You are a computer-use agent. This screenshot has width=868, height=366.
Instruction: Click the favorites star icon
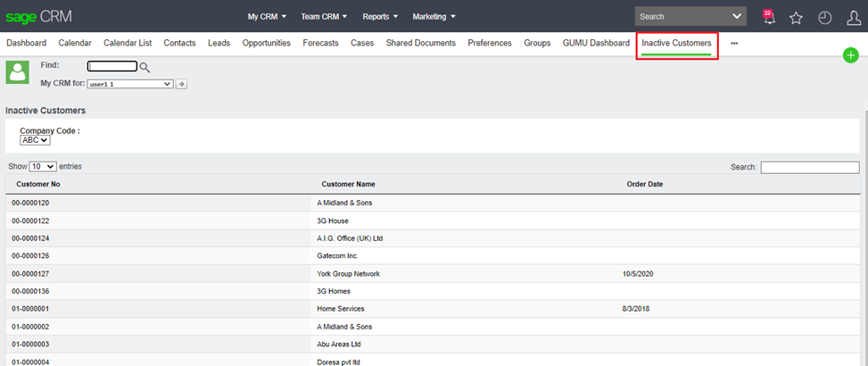click(796, 17)
